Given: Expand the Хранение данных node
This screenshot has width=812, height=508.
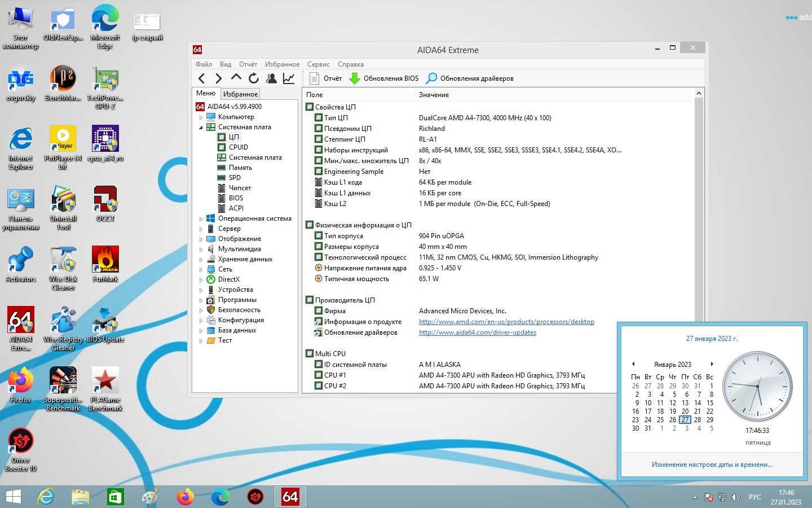Looking at the screenshot, I should click(x=201, y=260).
